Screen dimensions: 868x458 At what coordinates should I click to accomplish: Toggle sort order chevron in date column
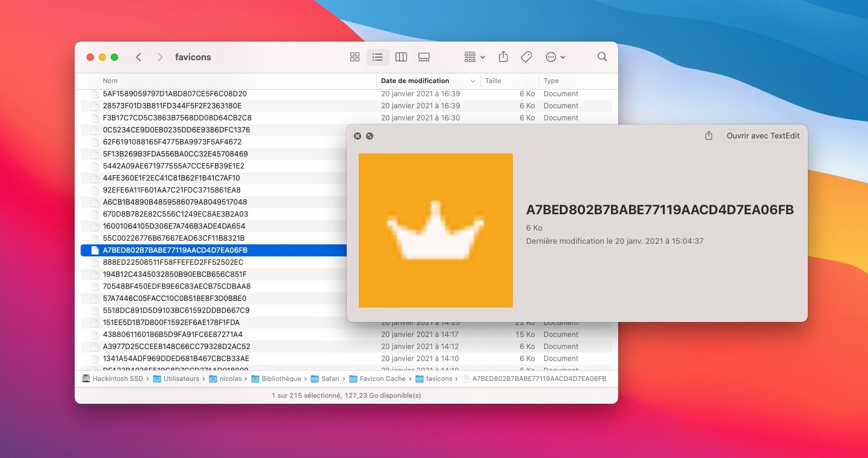click(473, 81)
